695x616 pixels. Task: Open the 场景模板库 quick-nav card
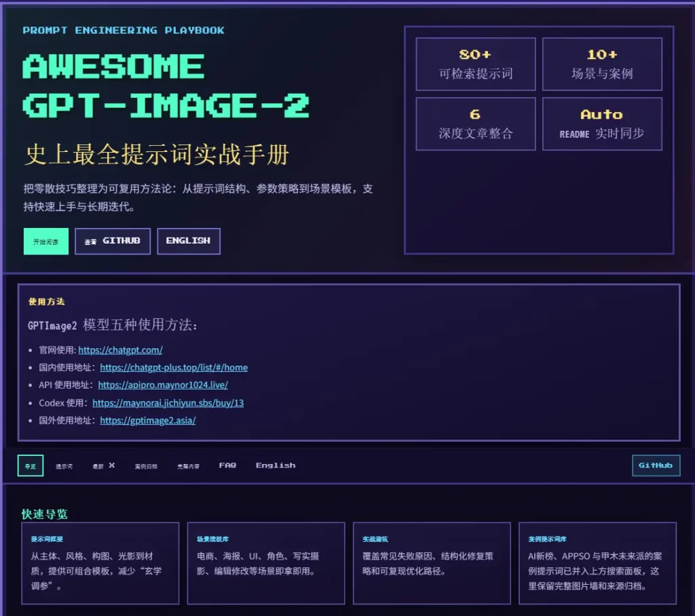(x=266, y=563)
